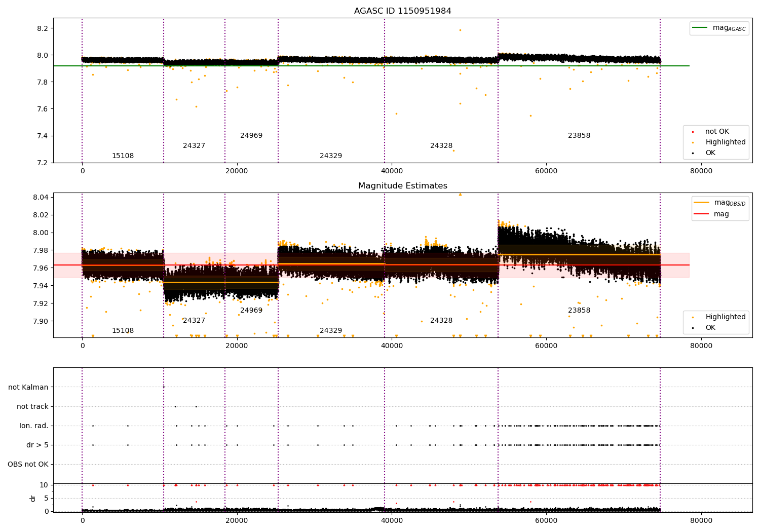This screenshot has width=760, height=532.
Task: Select 'OK' in the Magnitude Estimates legend
Action: (x=704, y=328)
